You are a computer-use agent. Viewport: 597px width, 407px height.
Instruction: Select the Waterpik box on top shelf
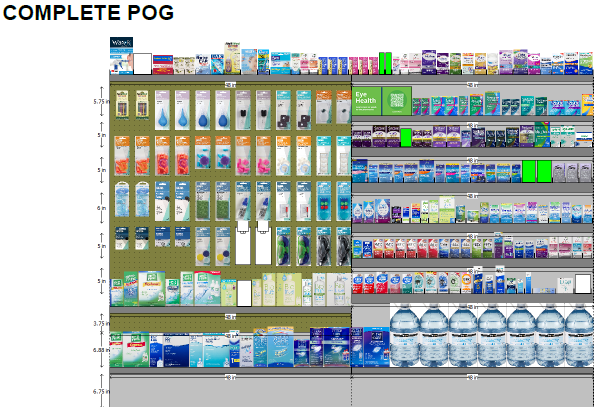[121, 56]
